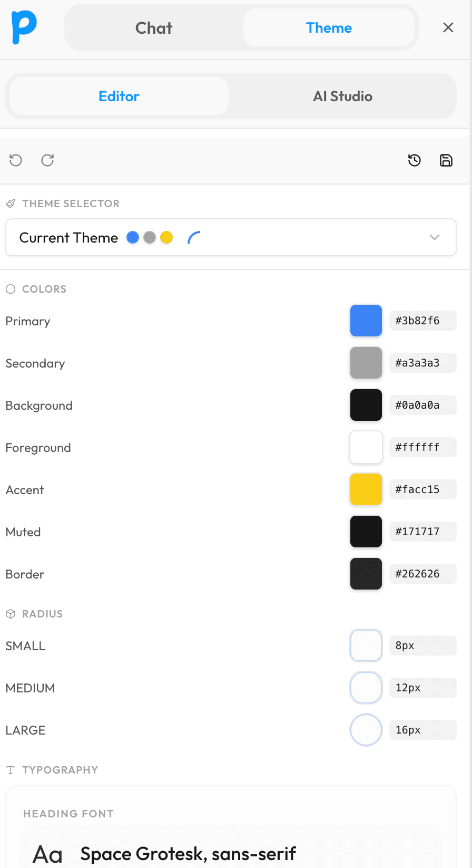Click the cube icon next to RADIUS
Screen dimensions: 472x868
(10, 613)
